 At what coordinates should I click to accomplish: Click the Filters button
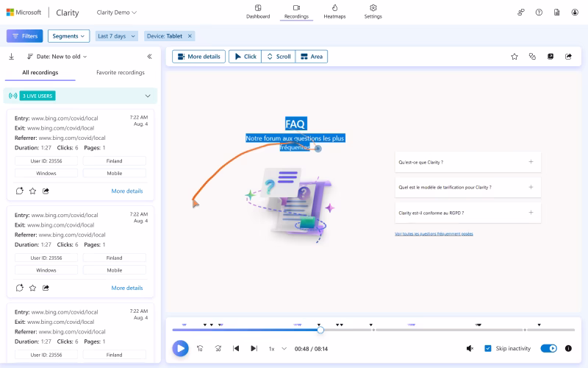24,36
